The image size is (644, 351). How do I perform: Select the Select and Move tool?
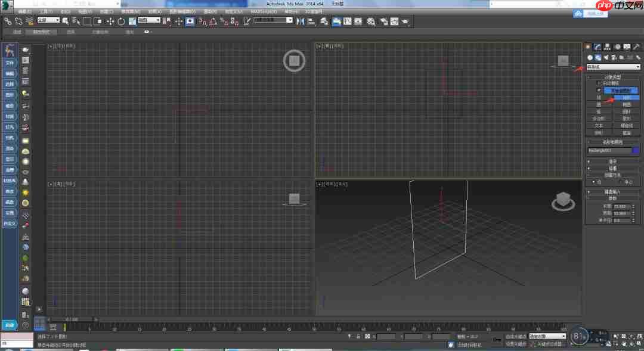click(x=110, y=21)
